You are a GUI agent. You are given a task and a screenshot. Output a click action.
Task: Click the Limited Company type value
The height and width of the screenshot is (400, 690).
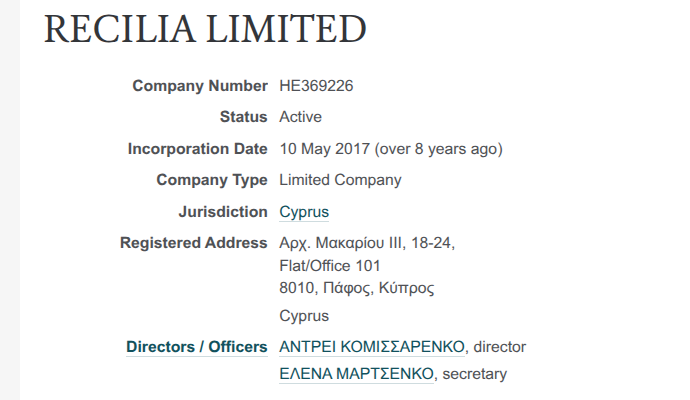340,180
